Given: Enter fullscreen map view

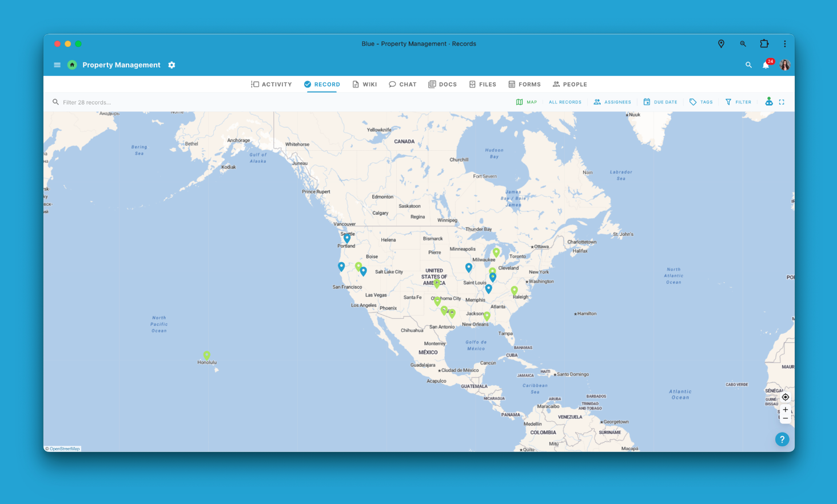Looking at the screenshot, I should [782, 102].
